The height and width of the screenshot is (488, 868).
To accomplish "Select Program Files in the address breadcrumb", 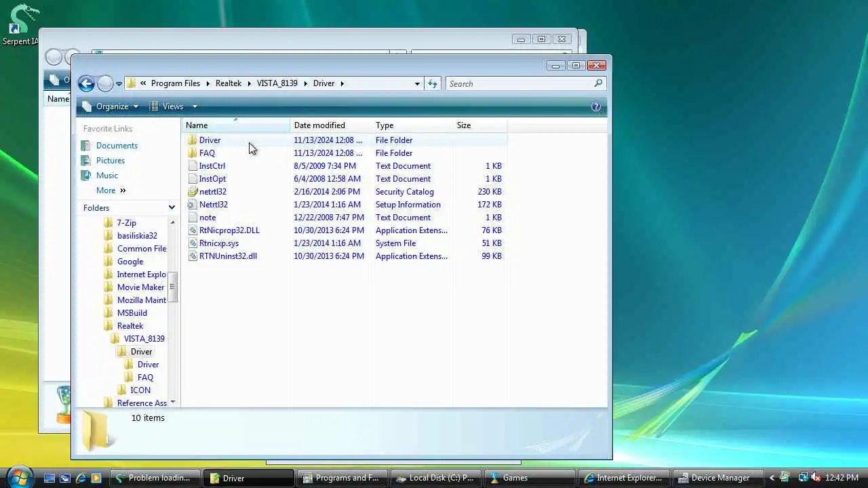I will 176,83.
